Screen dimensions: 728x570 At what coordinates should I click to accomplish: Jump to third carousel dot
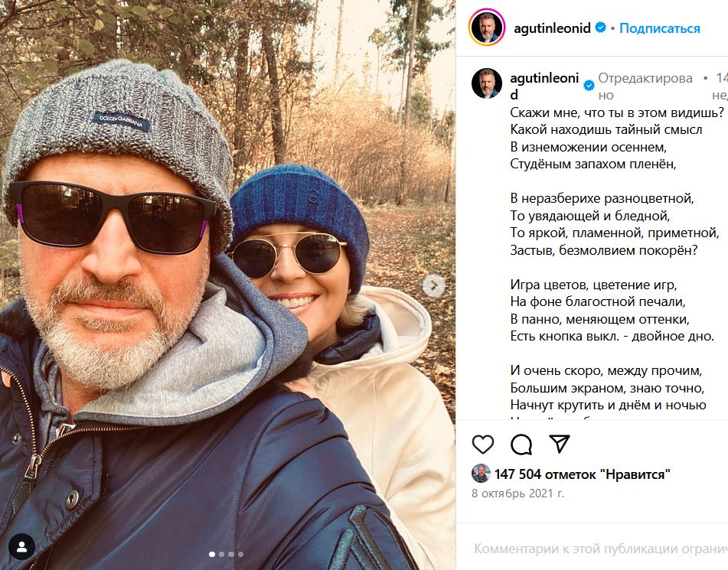pyautogui.click(x=230, y=554)
